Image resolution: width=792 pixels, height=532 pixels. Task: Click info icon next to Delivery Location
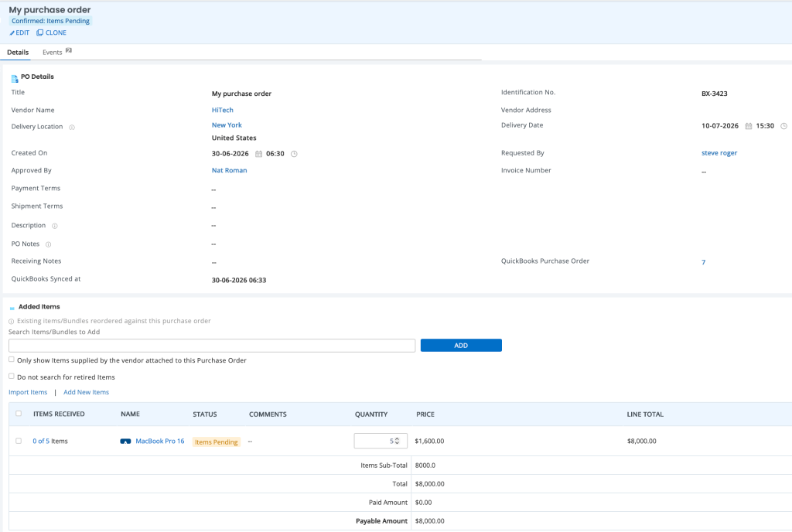(x=72, y=127)
